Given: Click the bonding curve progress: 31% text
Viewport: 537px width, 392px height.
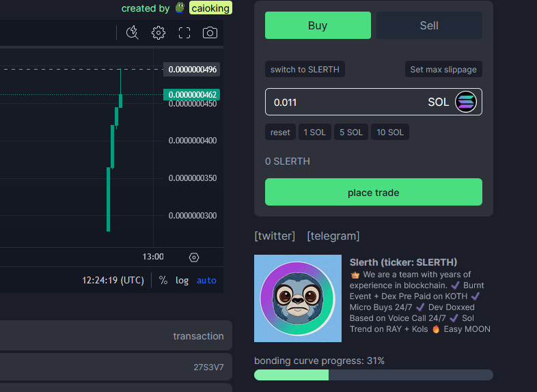Looking at the screenshot, I should point(319,361).
